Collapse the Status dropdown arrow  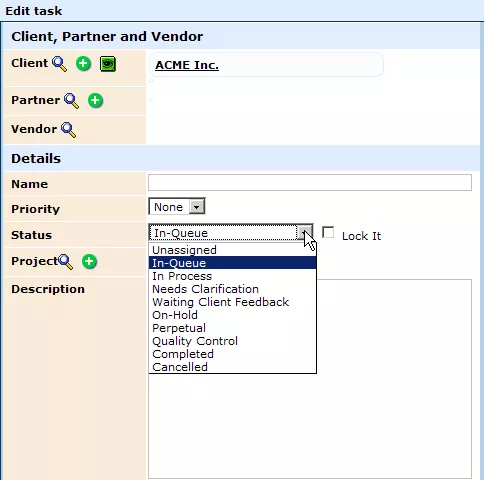click(305, 232)
